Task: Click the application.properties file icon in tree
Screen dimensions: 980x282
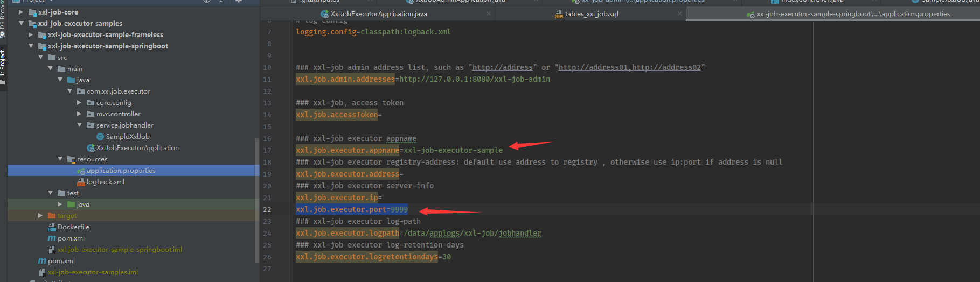Action: coord(81,171)
